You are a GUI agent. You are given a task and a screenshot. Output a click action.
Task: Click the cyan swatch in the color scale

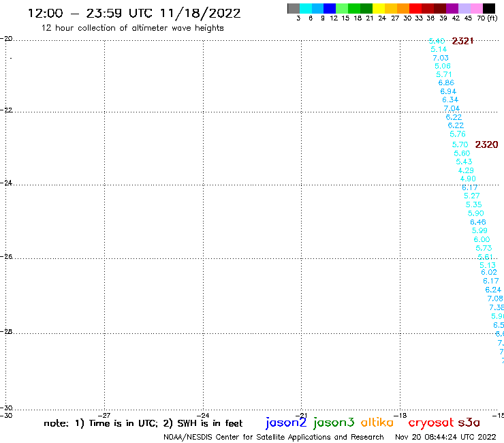pyautogui.click(x=306, y=8)
